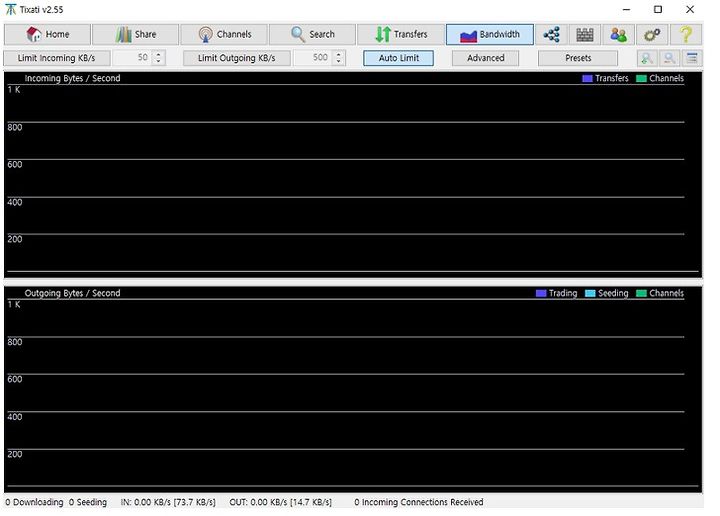Screen dimensions: 720x516
Task: Open help with the yellow question mark
Action: pos(686,34)
